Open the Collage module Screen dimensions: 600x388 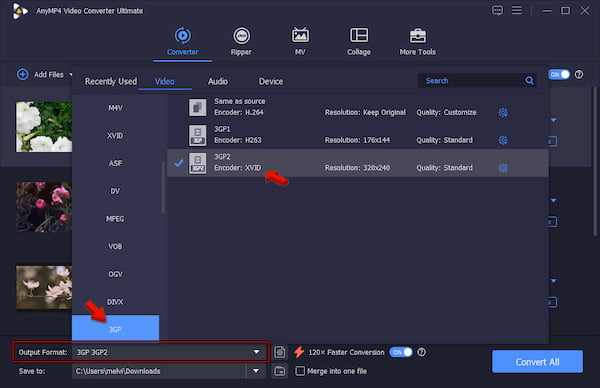[x=359, y=42]
